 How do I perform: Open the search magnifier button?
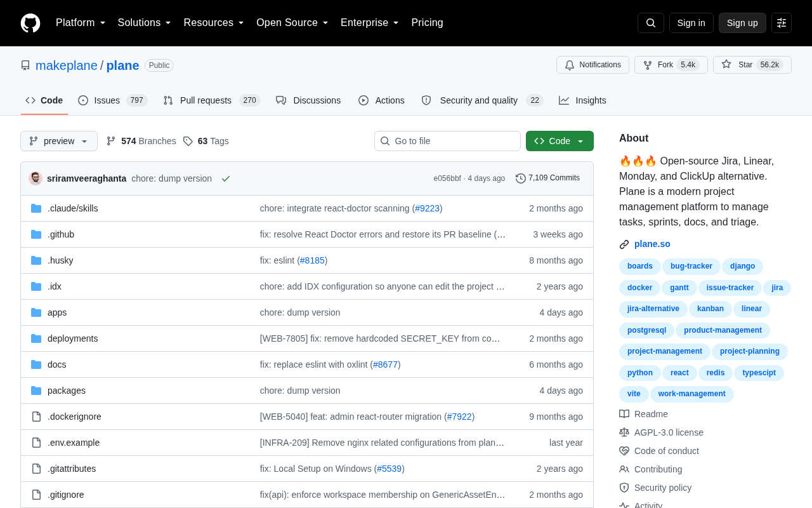pos(651,23)
